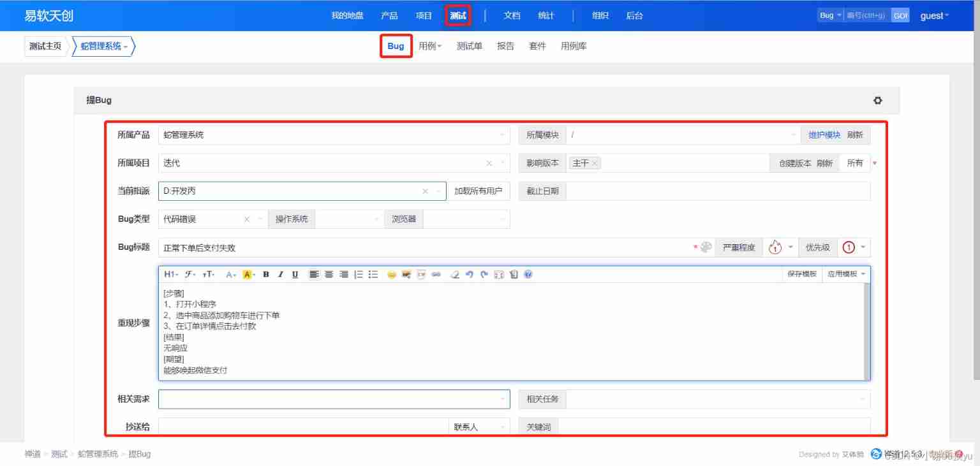This screenshot has width=980, height=466.
Task: Click the 测试主页 breadcrumb button
Action: 45,47
